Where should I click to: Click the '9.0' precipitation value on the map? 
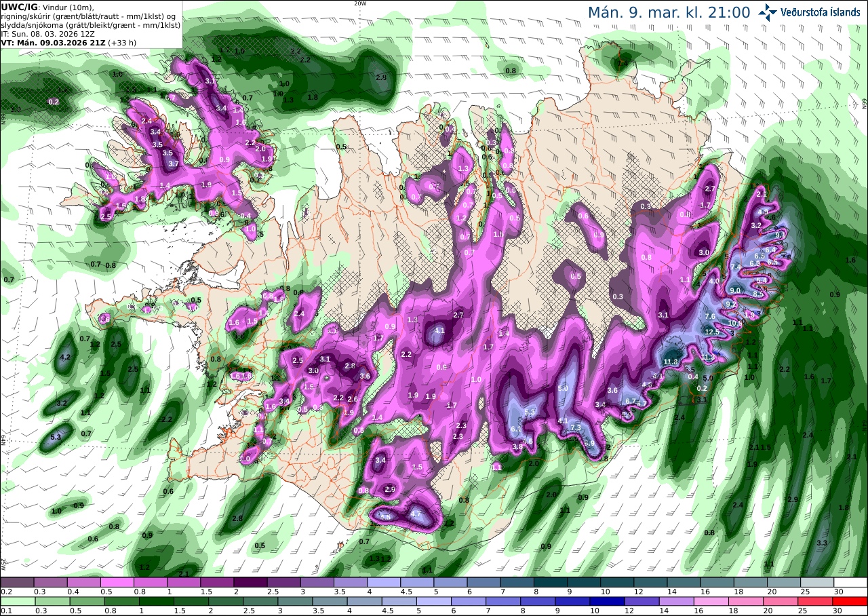[x=734, y=291]
